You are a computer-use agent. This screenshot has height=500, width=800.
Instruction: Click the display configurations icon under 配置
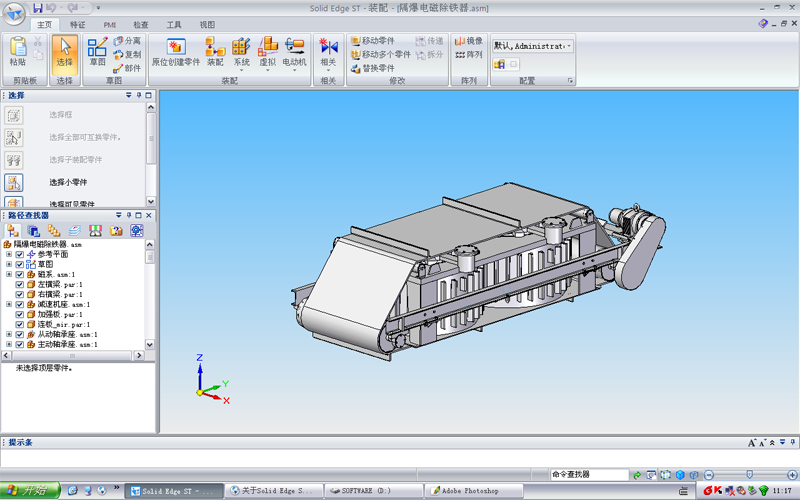tap(499, 64)
